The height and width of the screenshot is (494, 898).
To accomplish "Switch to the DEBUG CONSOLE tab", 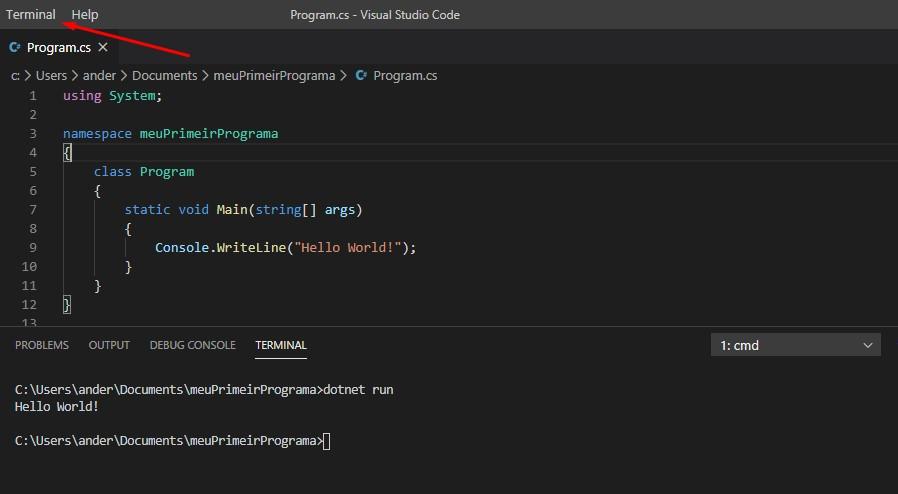I will tap(192, 345).
